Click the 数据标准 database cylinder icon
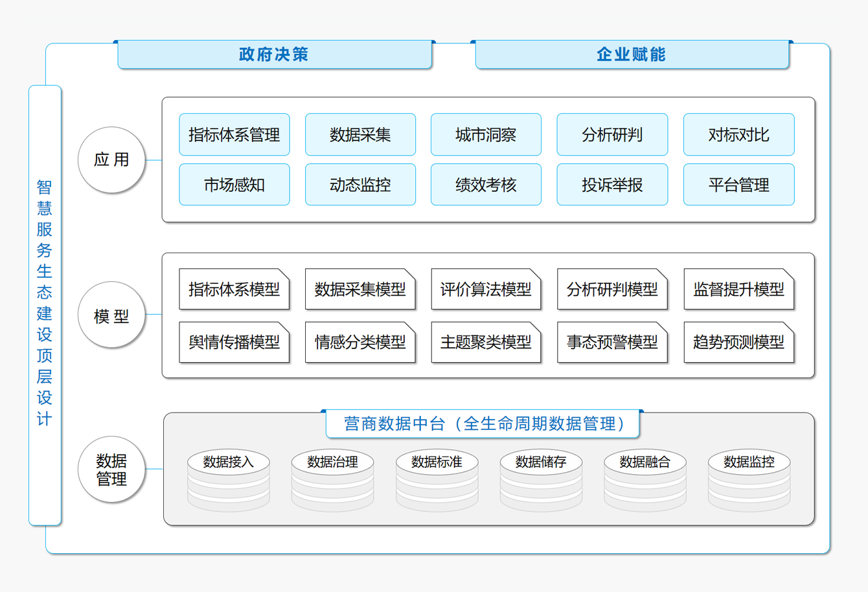 pos(437,480)
